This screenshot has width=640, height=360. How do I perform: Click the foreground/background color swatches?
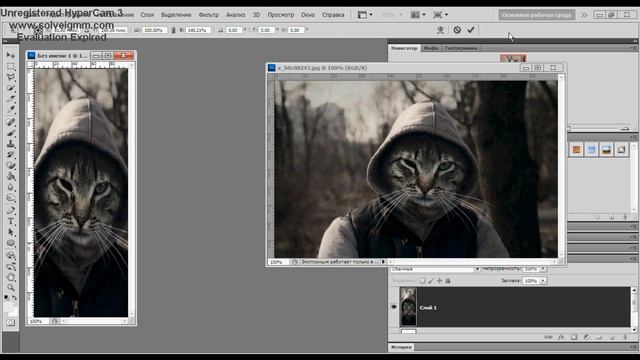pos(11,309)
